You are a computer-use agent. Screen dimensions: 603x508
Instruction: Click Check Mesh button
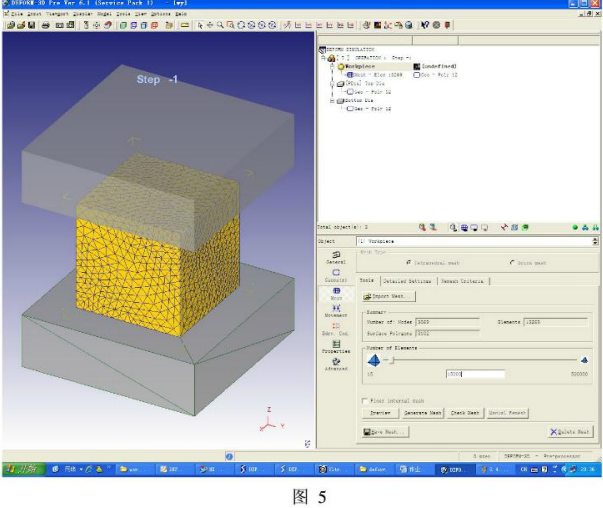[465, 413]
